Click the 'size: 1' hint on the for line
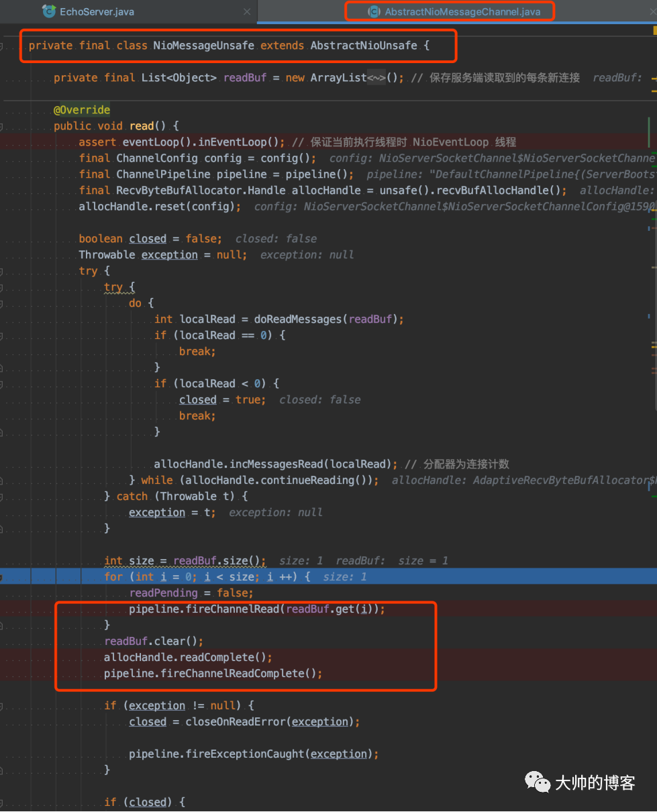This screenshot has width=657, height=812. click(345, 577)
